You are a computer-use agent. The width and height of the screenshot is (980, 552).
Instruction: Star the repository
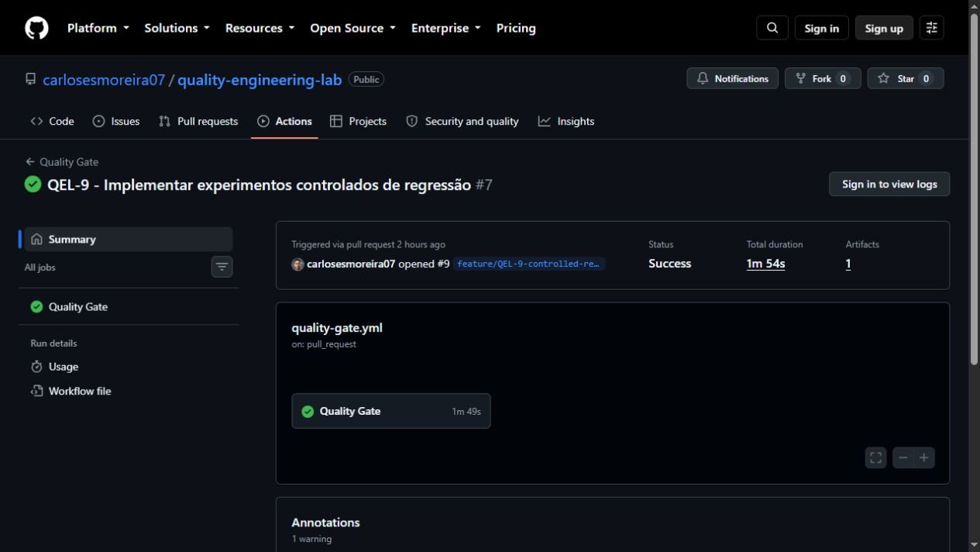(x=906, y=78)
